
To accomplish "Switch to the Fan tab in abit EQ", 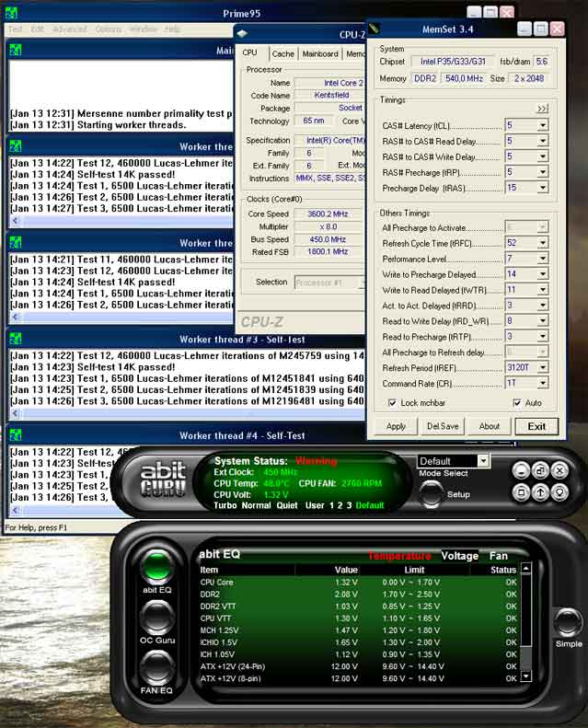I will tap(499, 556).
